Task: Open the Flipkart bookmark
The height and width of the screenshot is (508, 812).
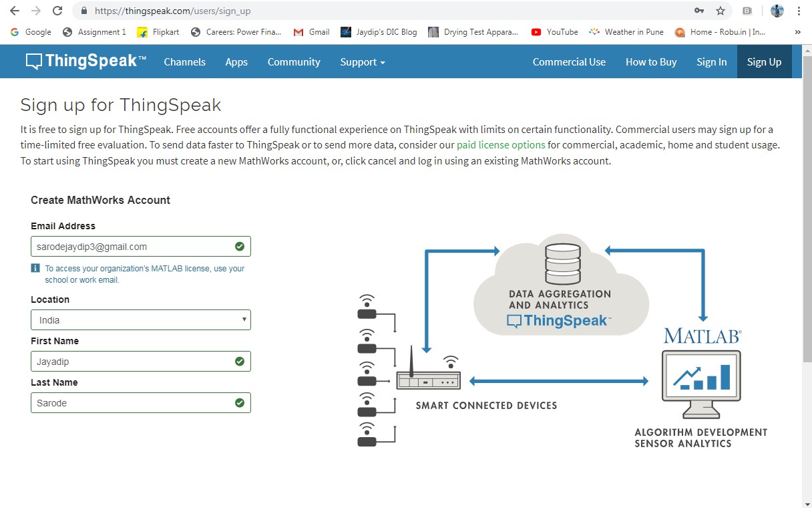Action: coord(158,31)
